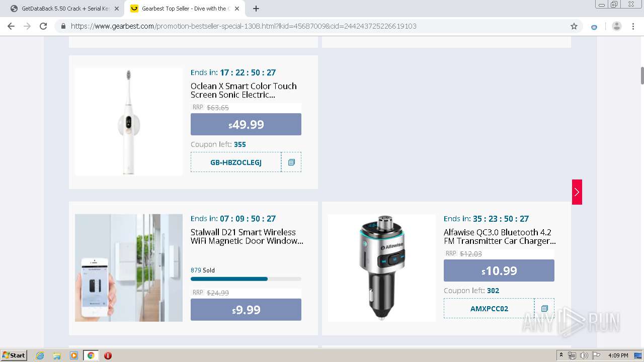Viewport: 644px width, 362px height.
Task: Close the GetDataBack 5.50 Crack tab
Action: click(117, 9)
